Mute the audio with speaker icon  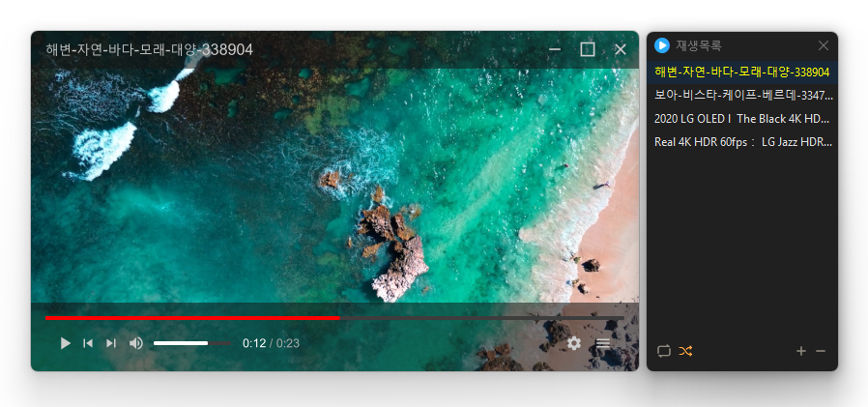tap(136, 343)
